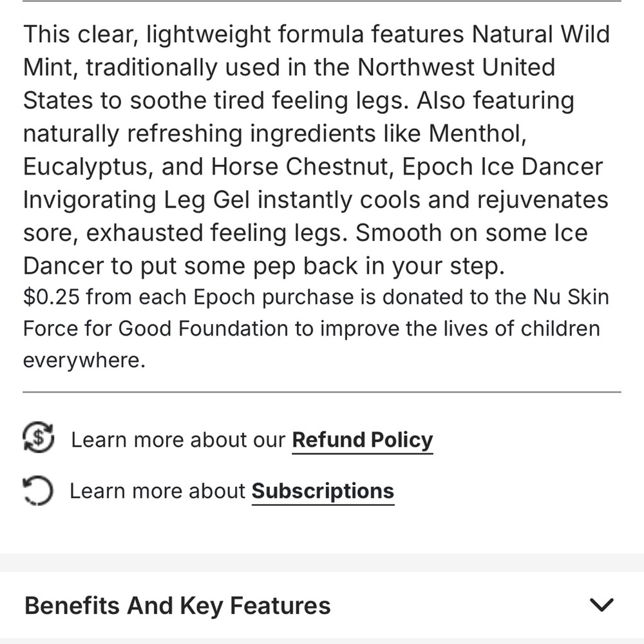Screen dimensions: 644x644
Task: Open the Refund Policy link
Action: (x=362, y=440)
